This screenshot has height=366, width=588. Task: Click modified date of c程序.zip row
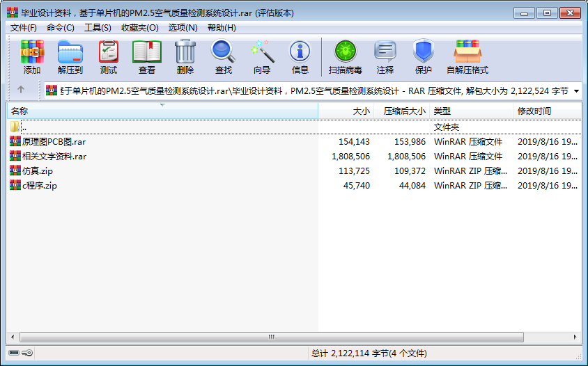pos(547,185)
